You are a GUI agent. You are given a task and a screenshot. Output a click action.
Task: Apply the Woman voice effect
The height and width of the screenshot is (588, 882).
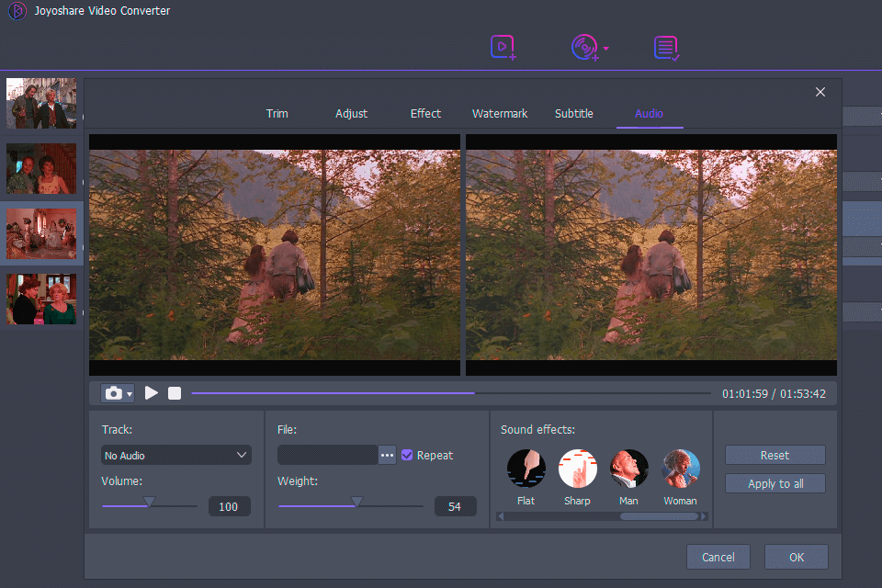coord(681,469)
